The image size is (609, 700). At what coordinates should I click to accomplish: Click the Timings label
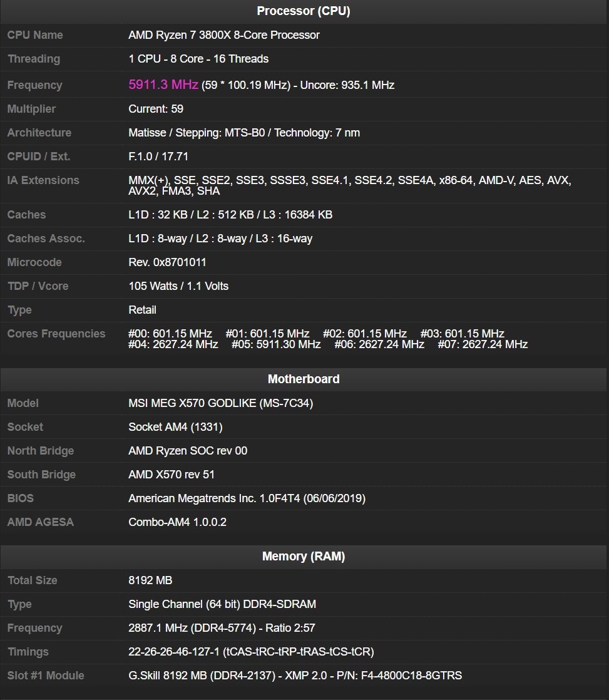[28, 652]
